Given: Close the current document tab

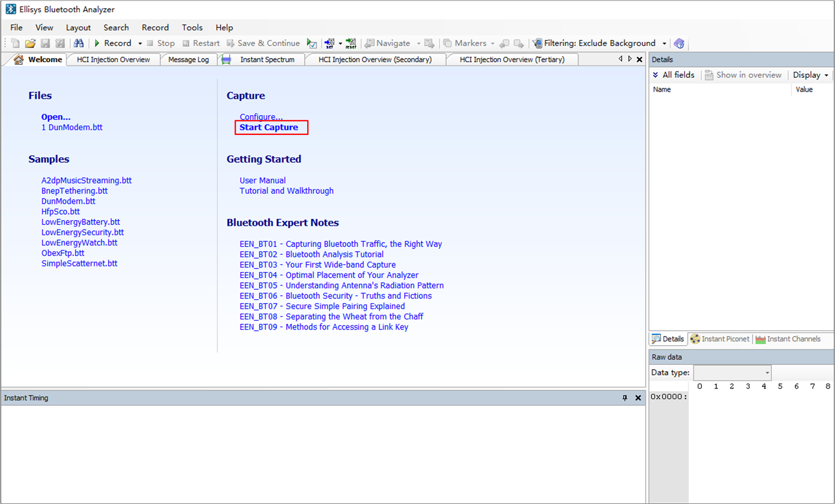Looking at the screenshot, I should [639, 59].
